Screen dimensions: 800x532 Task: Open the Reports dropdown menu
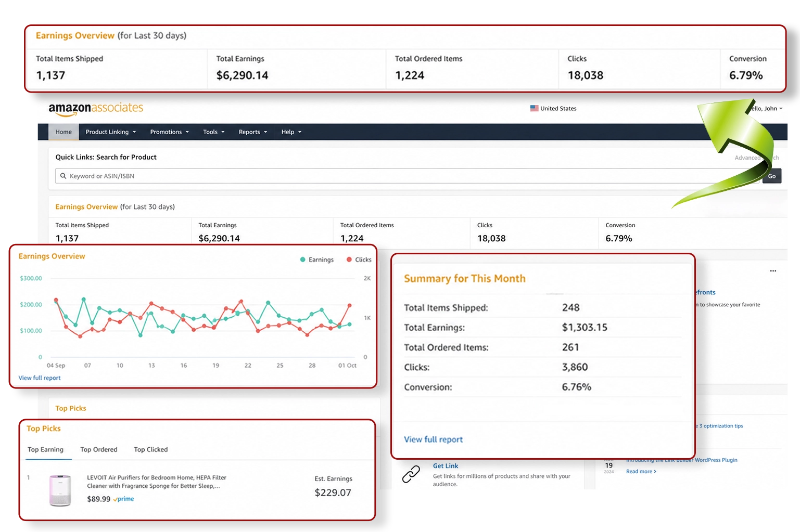[253, 132]
